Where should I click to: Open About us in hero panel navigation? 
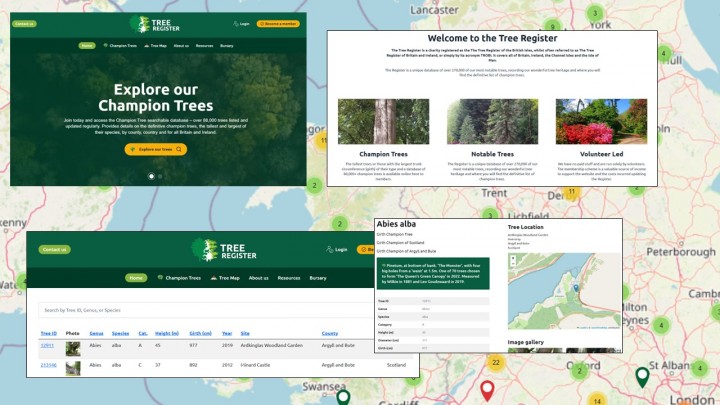click(181, 45)
